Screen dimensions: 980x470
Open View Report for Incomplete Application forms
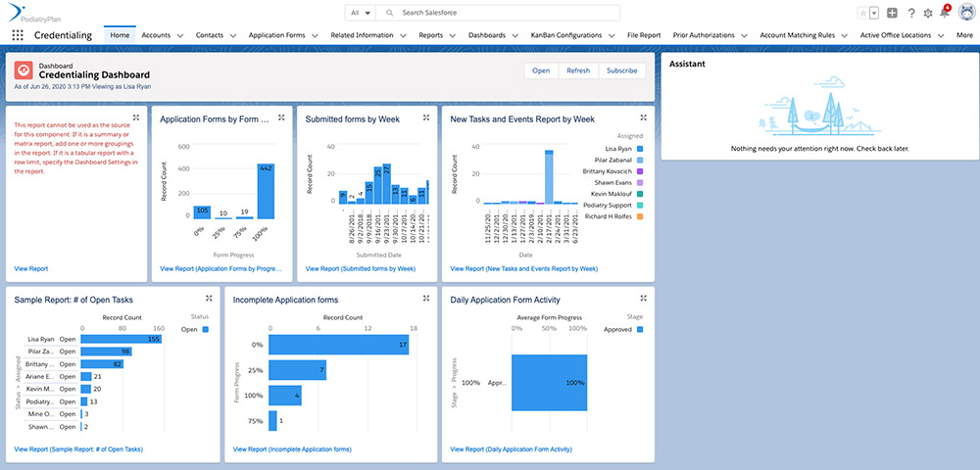coord(292,449)
